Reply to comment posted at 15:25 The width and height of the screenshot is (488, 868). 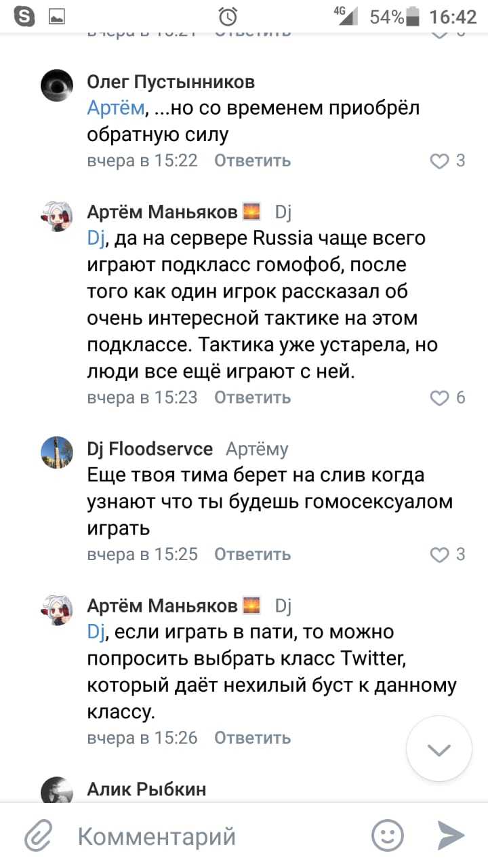[x=252, y=554]
